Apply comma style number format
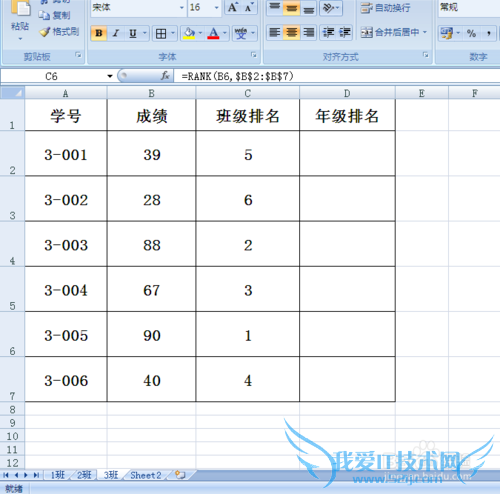Viewport: 500px width, 494px height. click(489, 33)
